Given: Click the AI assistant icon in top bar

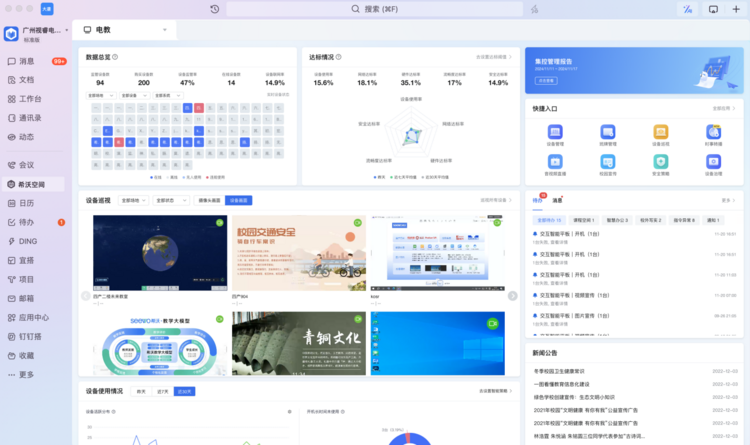Looking at the screenshot, I should pos(688,9).
